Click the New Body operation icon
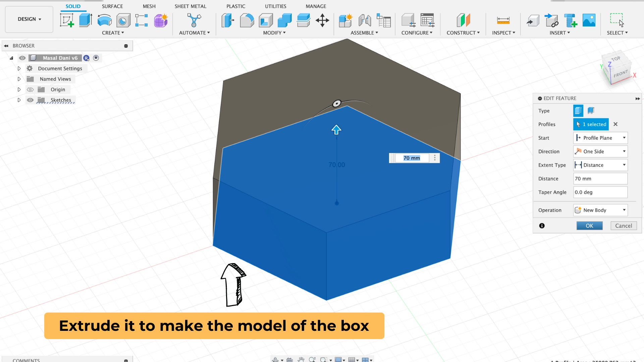 click(x=578, y=210)
